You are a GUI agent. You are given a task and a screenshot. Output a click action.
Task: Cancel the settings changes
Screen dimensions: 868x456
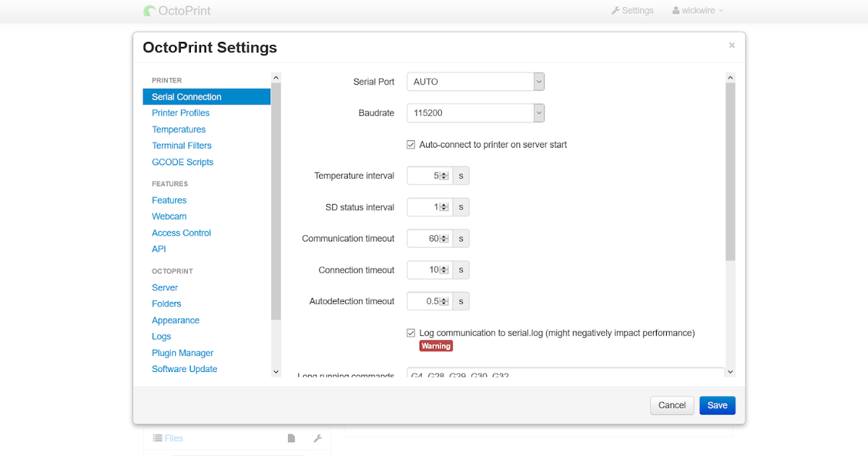[x=672, y=405]
